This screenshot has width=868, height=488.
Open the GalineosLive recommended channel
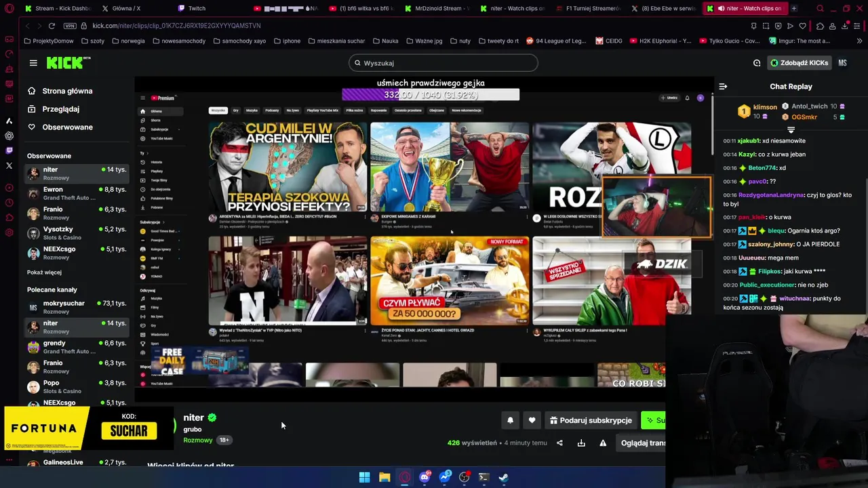pos(77,462)
